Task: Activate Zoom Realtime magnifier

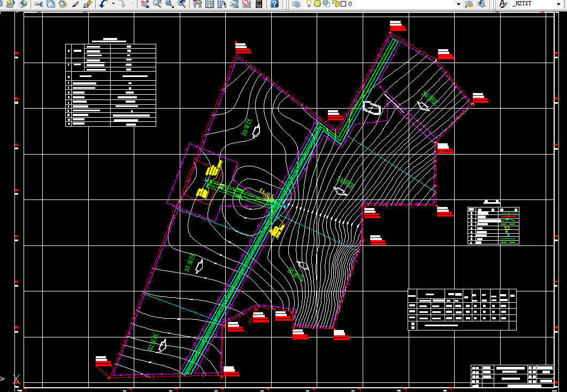Action: point(157,4)
